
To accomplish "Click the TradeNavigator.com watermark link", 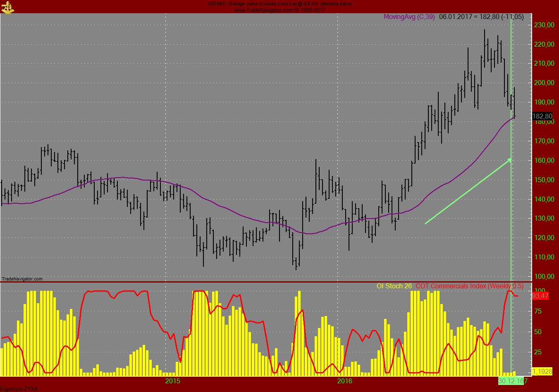I will (21, 279).
